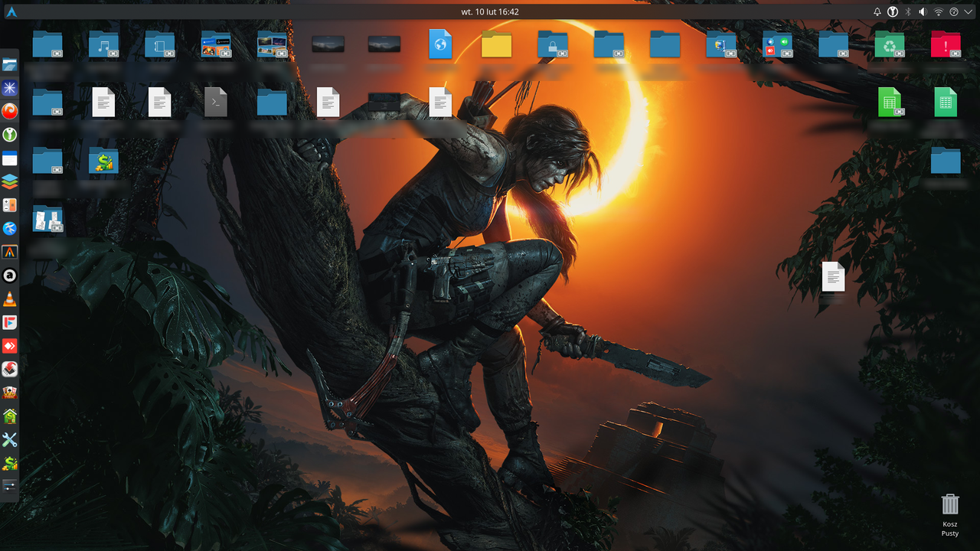This screenshot has height=551, width=980.
Task: Open the green spreadsheet with link badge
Action: click(x=890, y=102)
